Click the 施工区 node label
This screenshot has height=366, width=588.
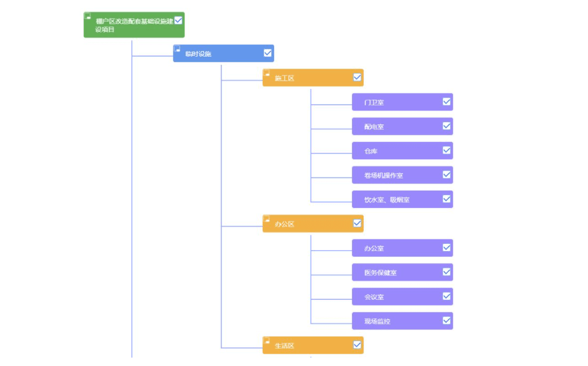(x=284, y=78)
